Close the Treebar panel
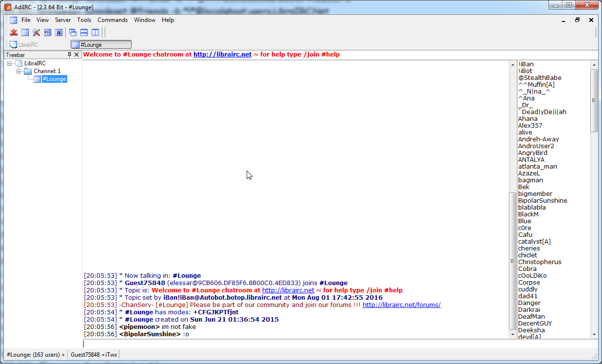Screen dimensions: 602x364 click(77, 55)
